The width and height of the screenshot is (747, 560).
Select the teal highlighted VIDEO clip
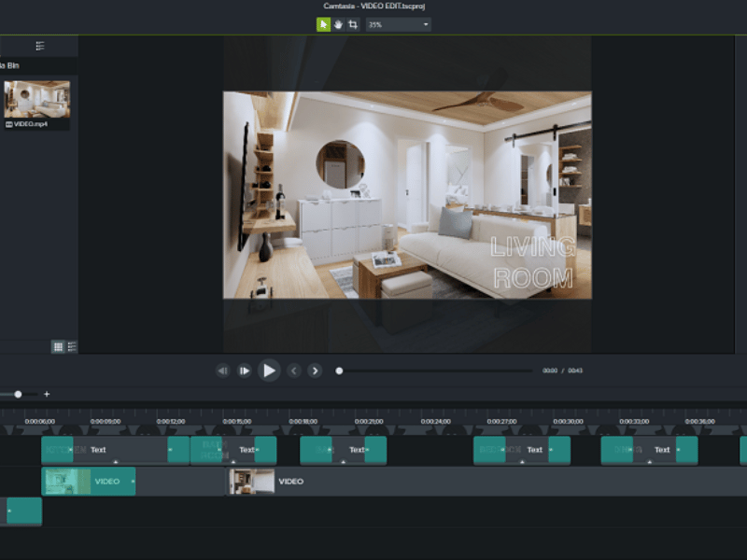pos(89,482)
